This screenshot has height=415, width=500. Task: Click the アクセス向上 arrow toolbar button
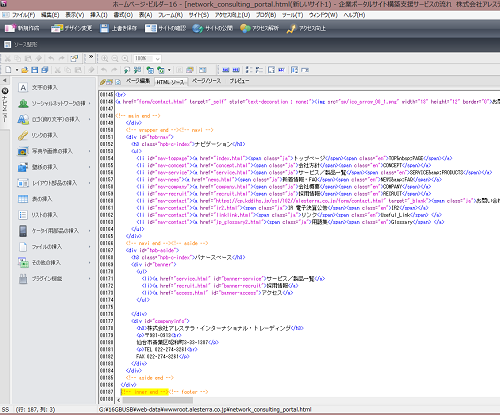(306, 28)
